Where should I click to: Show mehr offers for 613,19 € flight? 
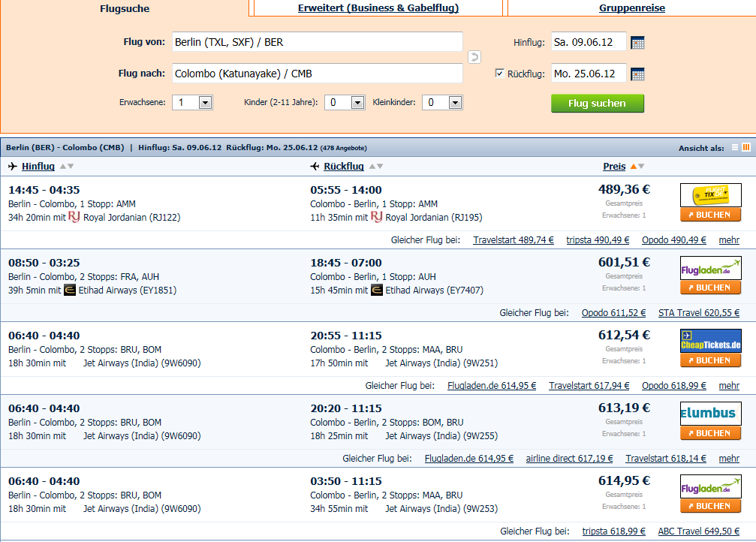(x=729, y=458)
